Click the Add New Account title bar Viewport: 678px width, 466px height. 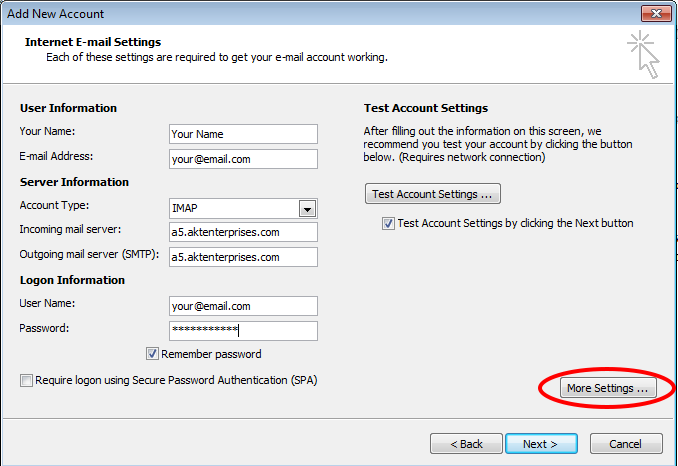(x=300, y=13)
